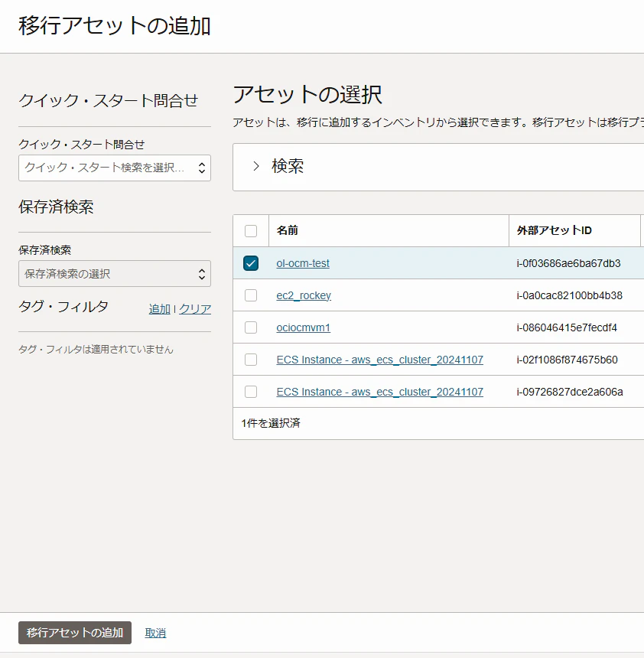The height and width of the screenshot is (658, 644).
Task: Open ECS Instance link in row i-09726827dce2a606a
Action: coord(379,392)
